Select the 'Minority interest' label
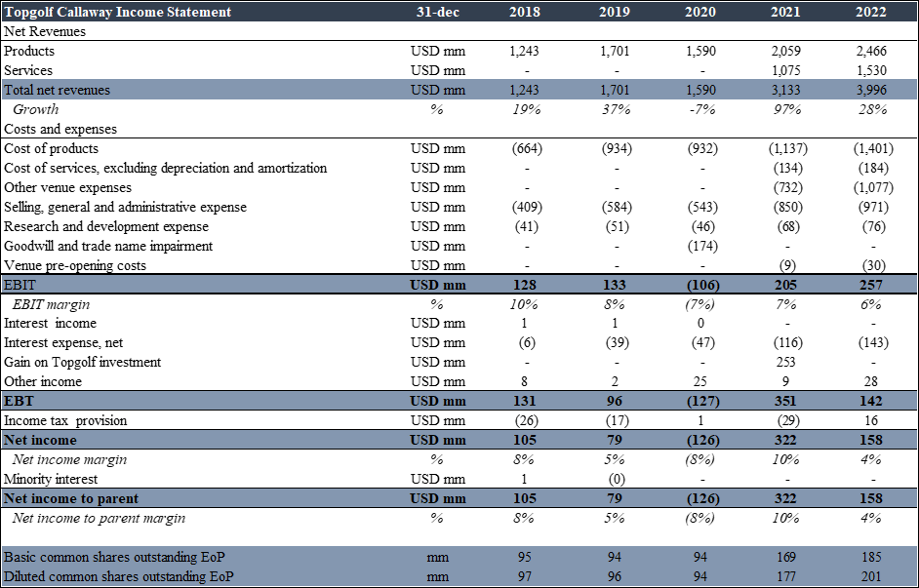 pos(51,479)
